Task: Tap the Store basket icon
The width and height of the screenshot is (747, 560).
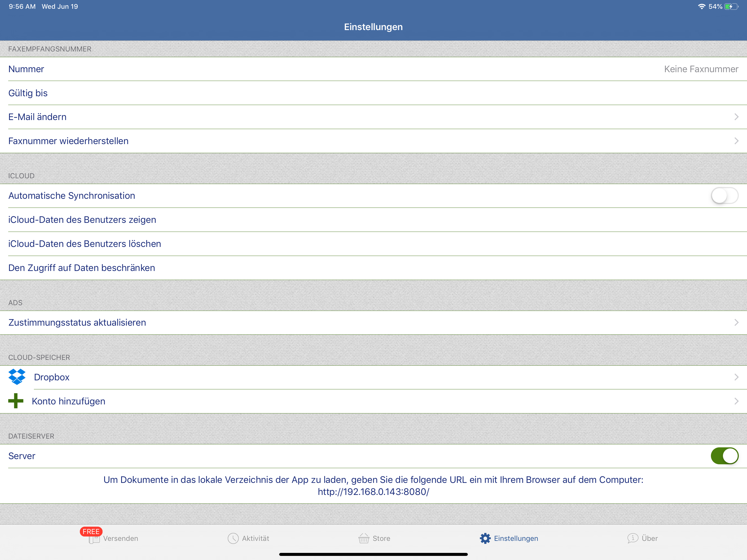Action: (x=364, y=538)
